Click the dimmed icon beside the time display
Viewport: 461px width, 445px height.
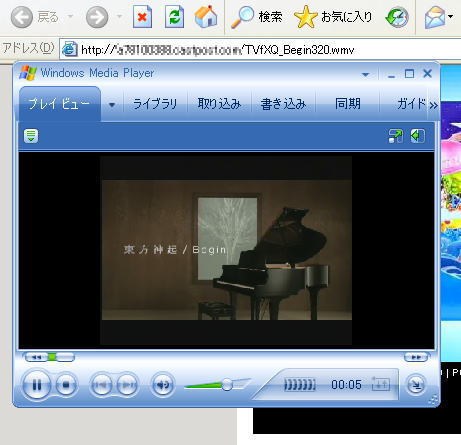(381, 385)
